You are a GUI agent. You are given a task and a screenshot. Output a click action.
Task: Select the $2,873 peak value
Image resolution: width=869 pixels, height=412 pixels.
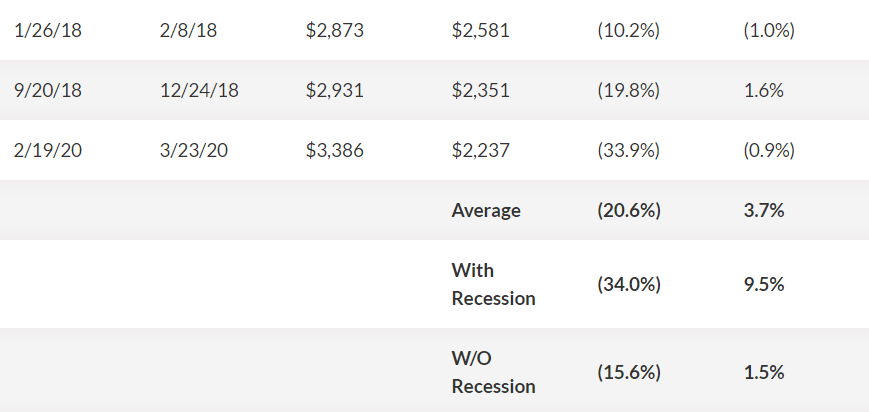[x=335, y=30]
